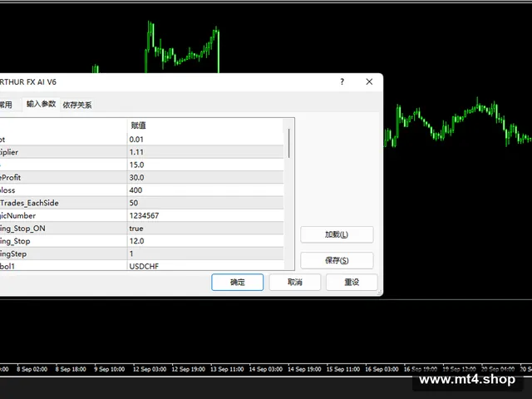
Task: Select the 0.01 lot value cell
Action: [205, 140]
